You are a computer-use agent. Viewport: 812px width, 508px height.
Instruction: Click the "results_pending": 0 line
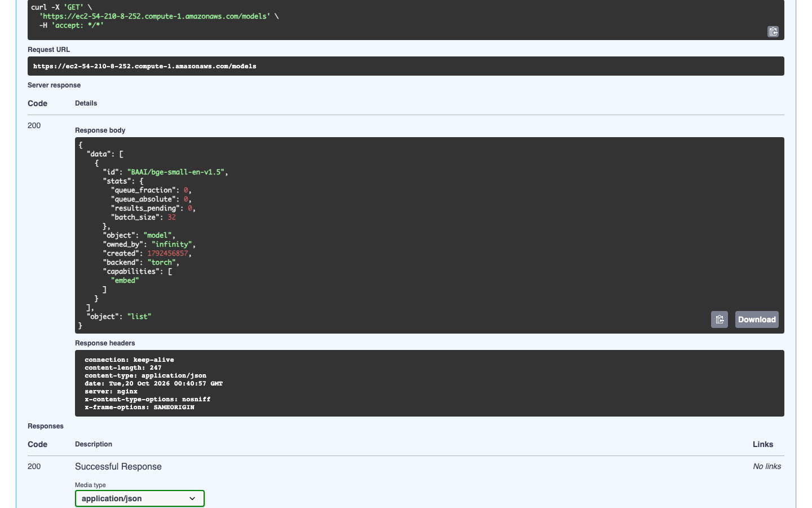(153, 208)
